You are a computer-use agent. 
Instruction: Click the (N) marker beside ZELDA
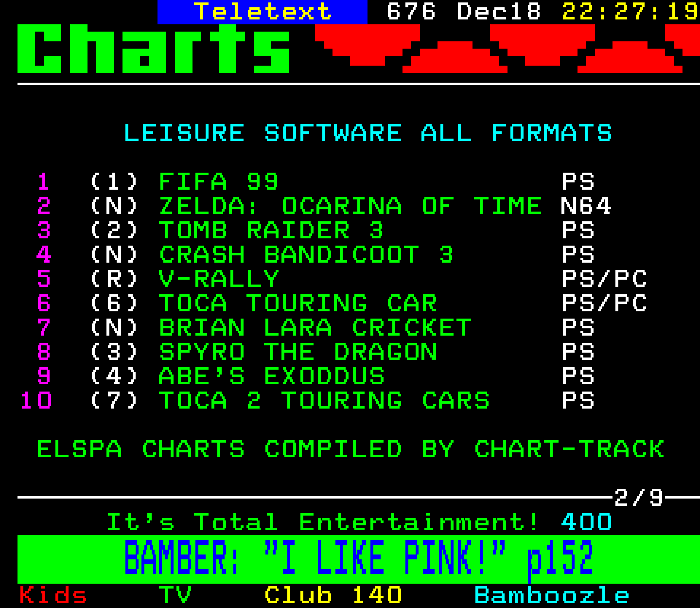click(x=114, y=206)
